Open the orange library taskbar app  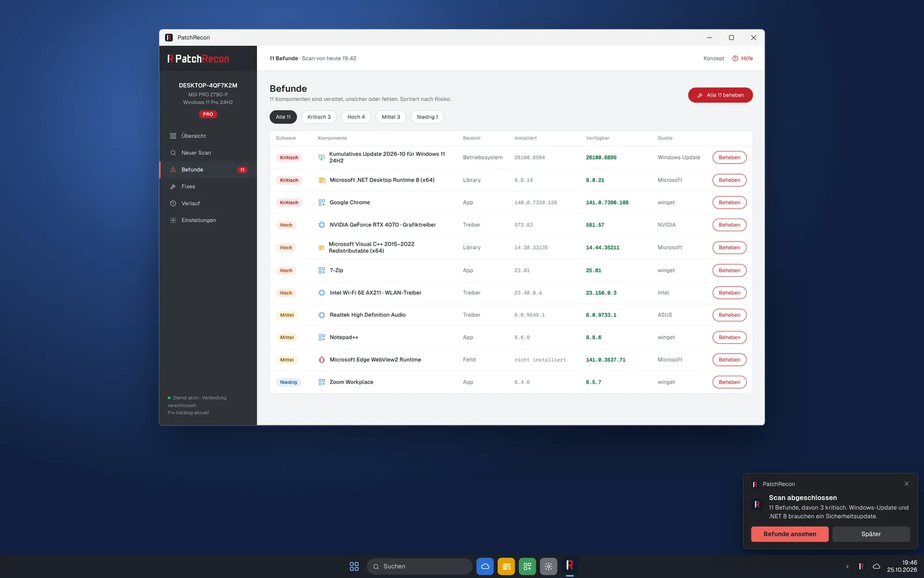[506, 566]
